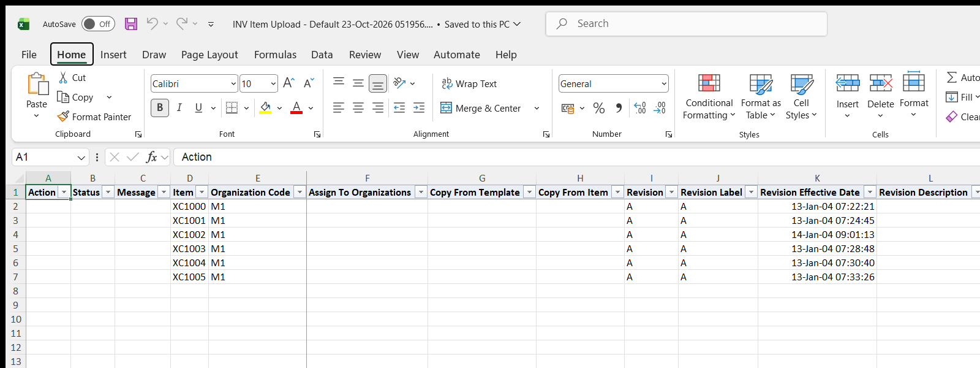Click the Middle Align icon

[x=358, y=83]
